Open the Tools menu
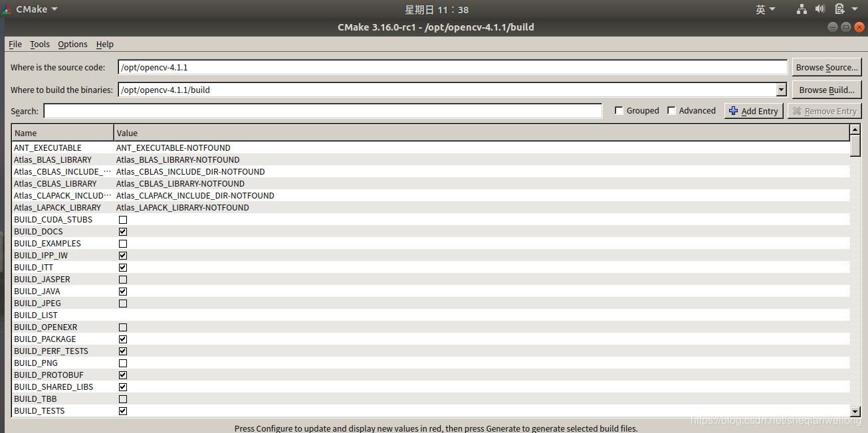The image size is (868, 433). pyautogui.click(x=40, y=44)
